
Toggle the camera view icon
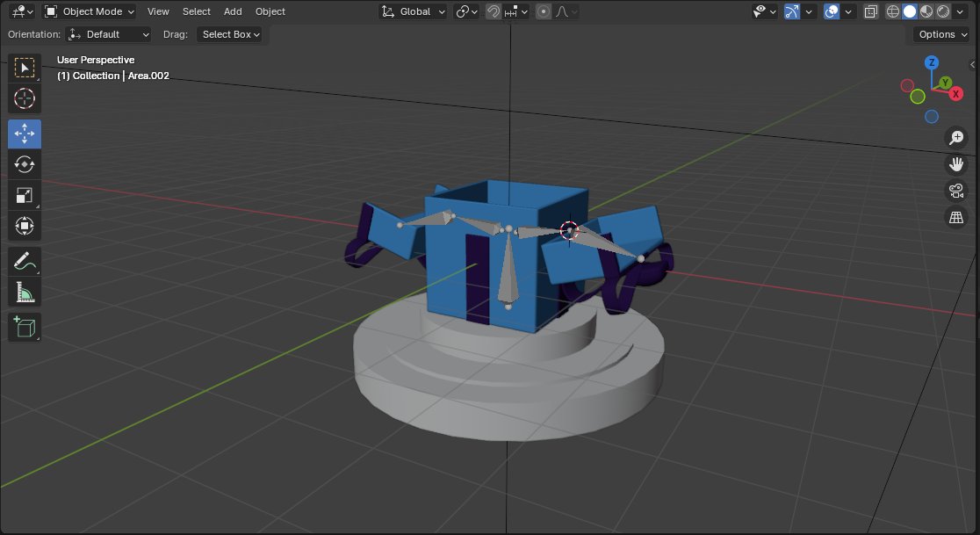(x=956, y=191)
